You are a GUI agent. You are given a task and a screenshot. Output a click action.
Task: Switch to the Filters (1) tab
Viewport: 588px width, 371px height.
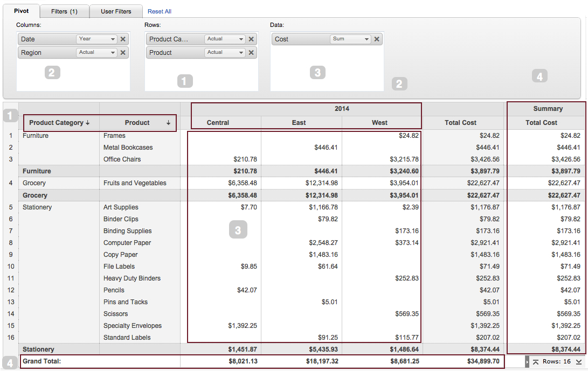[65, 11]
